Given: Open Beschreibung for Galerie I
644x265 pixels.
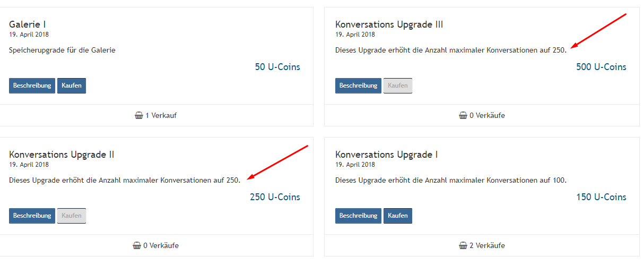Looking at the screenshot, I should click(x=32, y=86).
